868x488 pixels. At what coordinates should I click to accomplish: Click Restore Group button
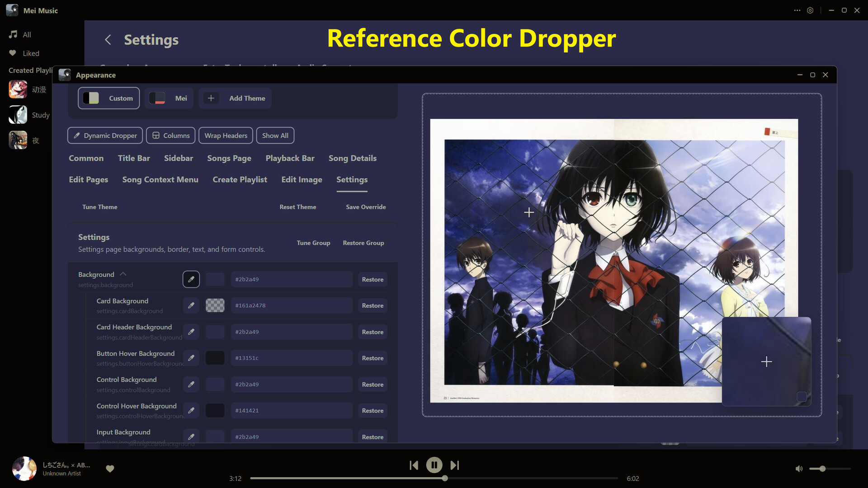[x=363, y=243]
